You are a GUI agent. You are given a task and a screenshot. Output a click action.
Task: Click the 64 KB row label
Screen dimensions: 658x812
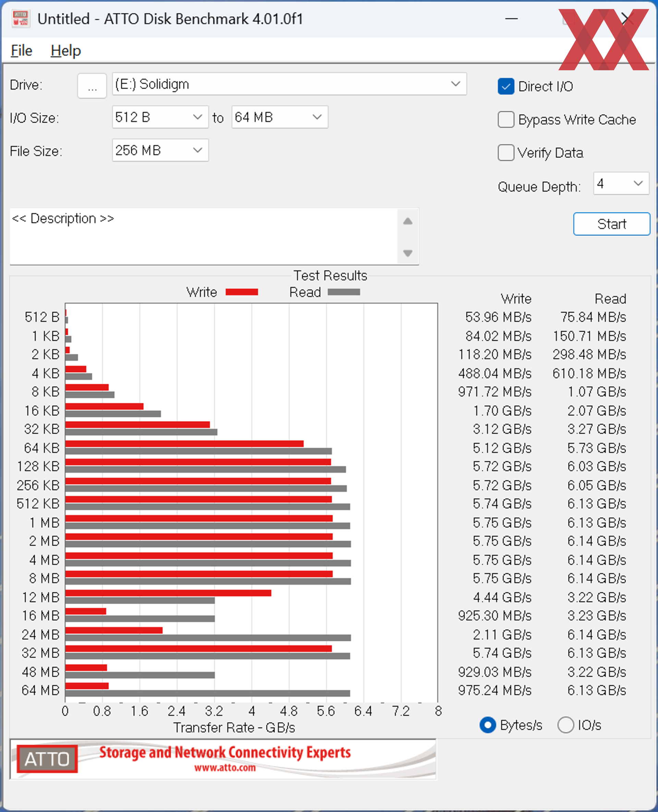[x=42, y=448]
